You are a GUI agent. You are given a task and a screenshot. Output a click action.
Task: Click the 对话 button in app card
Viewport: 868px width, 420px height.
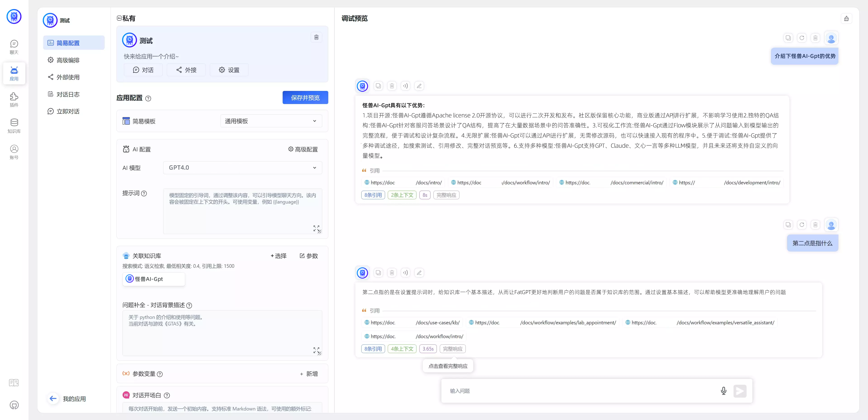point(143,70)
